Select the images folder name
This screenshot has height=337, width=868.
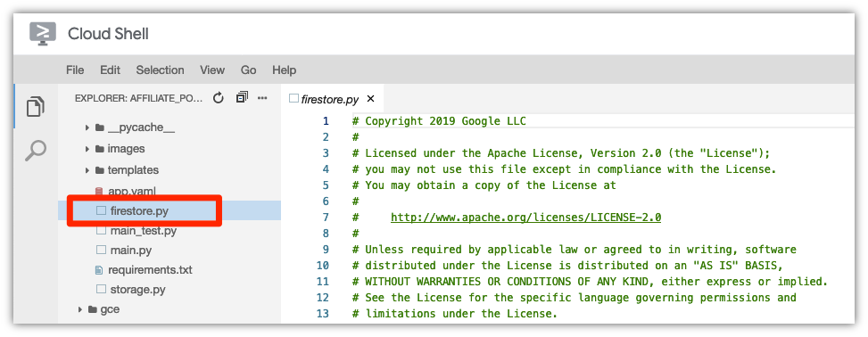click(x=126, y=149)
